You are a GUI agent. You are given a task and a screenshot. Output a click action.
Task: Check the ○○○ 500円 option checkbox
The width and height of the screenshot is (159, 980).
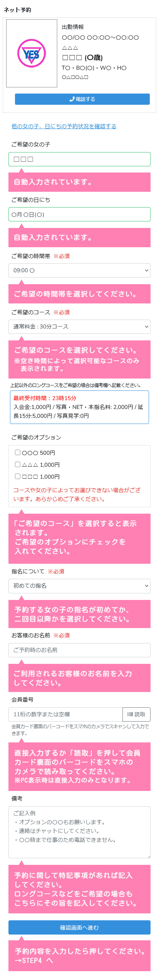click(18, 452)
